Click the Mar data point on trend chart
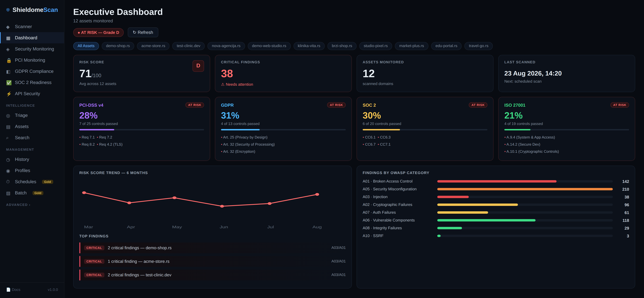Image resolution: width=644 pixels, height=298 pixels. 84,193
